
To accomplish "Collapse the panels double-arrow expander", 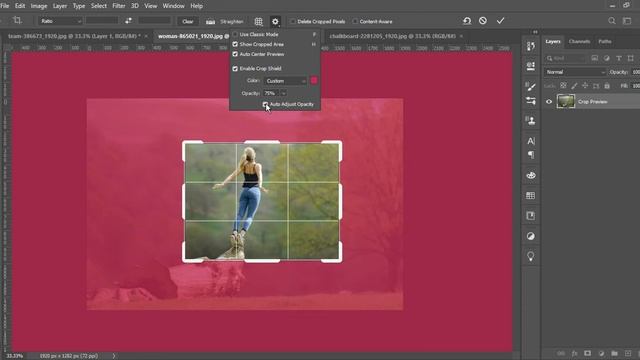I will tap(535, 32).
